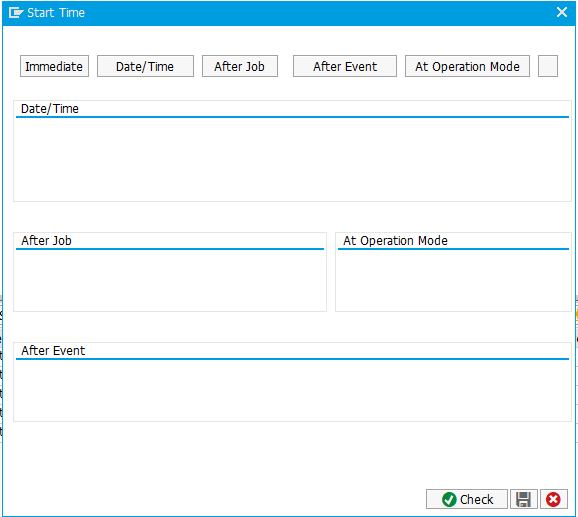The height and width of the screenshot is (517, 578).
Task: Click the Start Time title bar text
Action: point(56,13)
